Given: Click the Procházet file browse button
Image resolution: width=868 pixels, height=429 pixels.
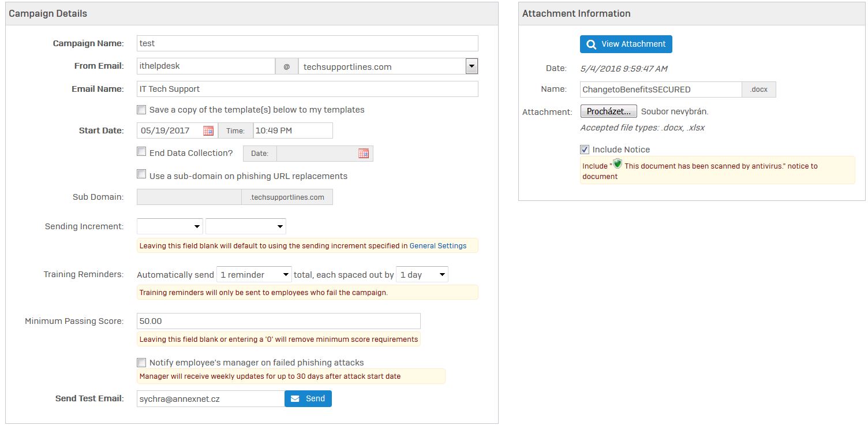Looking at the screenshot, I should point(608,111).
